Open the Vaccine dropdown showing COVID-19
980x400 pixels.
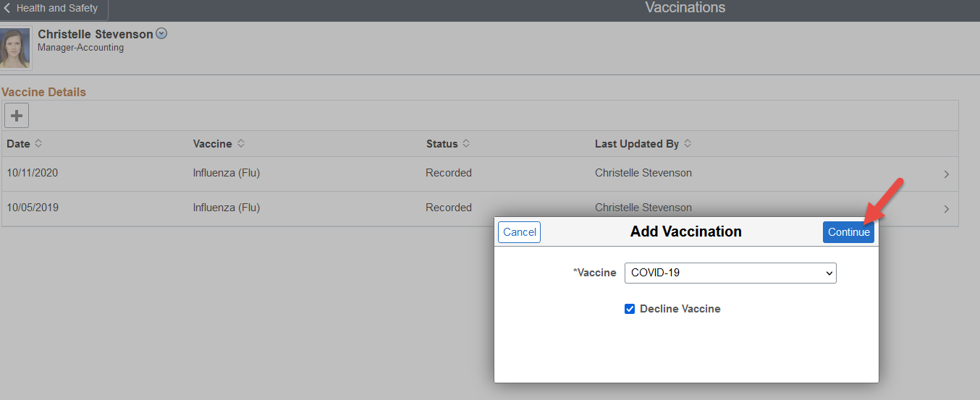[730, 273]
